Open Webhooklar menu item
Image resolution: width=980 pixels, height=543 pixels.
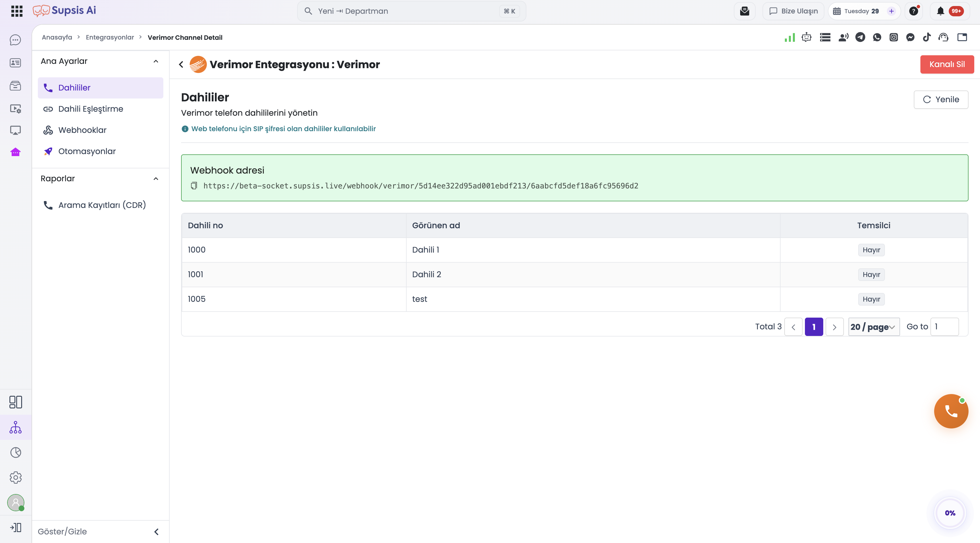[100, 130]
